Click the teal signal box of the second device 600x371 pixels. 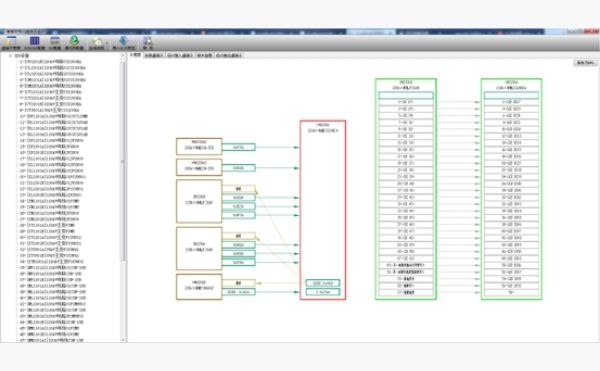238,168
